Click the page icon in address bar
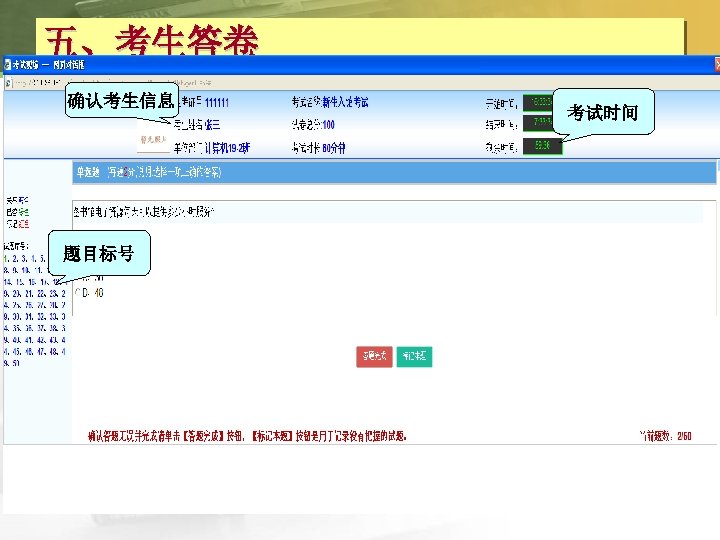 point(8,83)
